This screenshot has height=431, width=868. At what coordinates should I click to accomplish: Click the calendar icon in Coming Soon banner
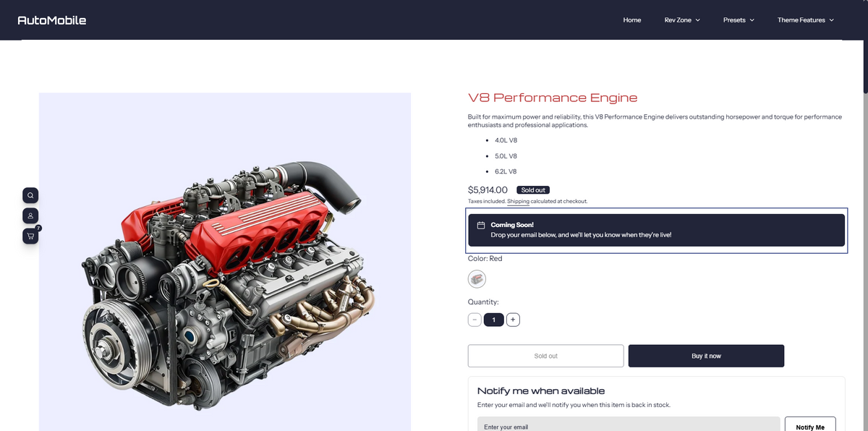[x=480, y=225]
